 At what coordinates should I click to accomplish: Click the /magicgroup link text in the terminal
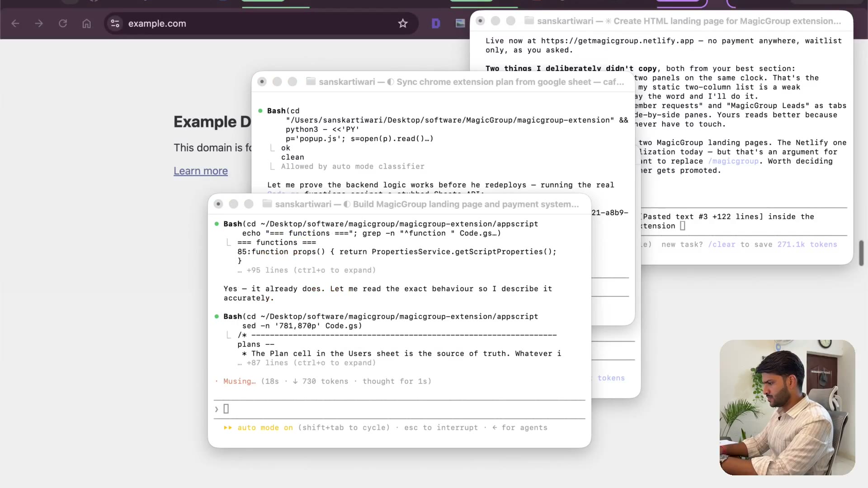733,161
